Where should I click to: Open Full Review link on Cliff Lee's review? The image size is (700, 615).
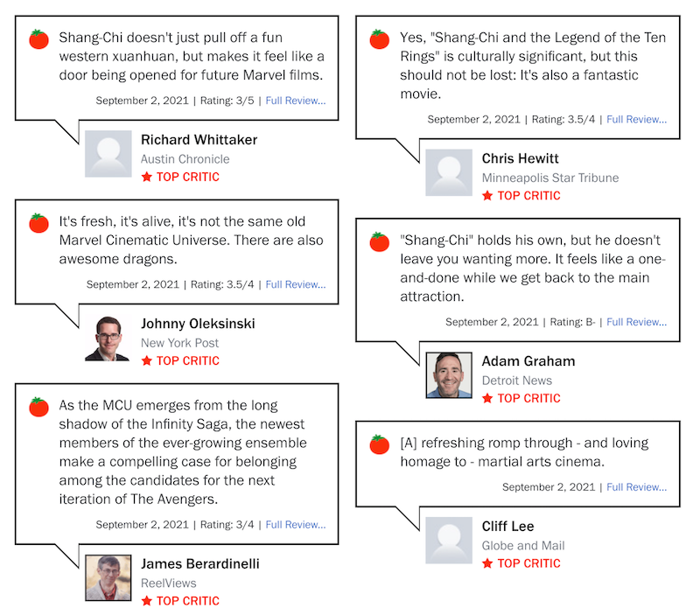point(636,487)
